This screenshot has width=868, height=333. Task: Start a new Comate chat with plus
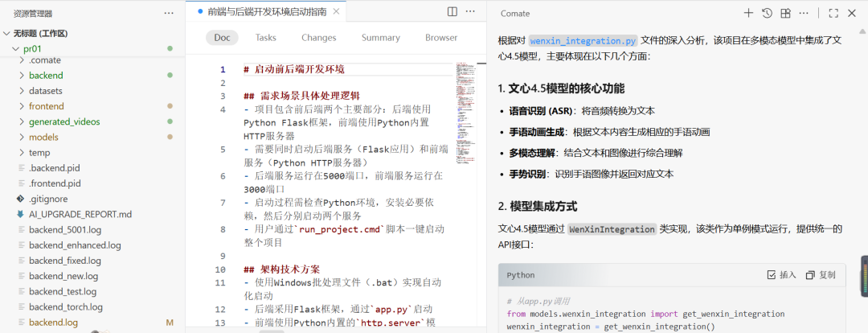pos(748,14)
